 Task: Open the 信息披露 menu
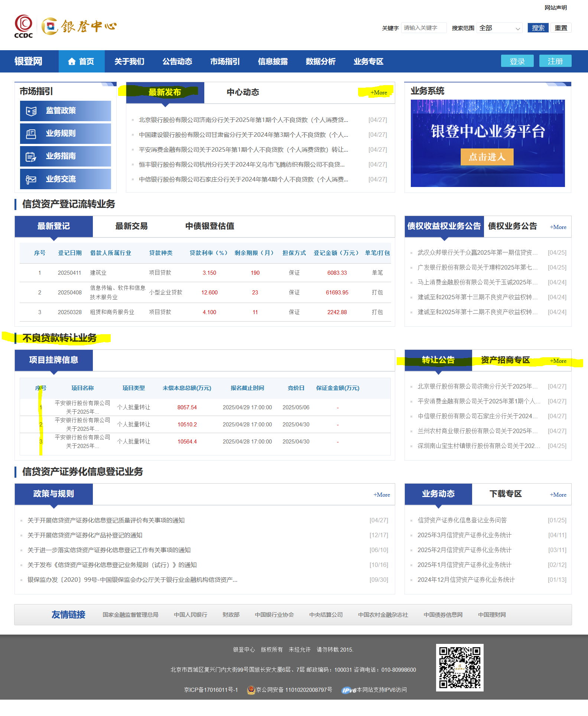pyautogui.click(x=273, y=61)
